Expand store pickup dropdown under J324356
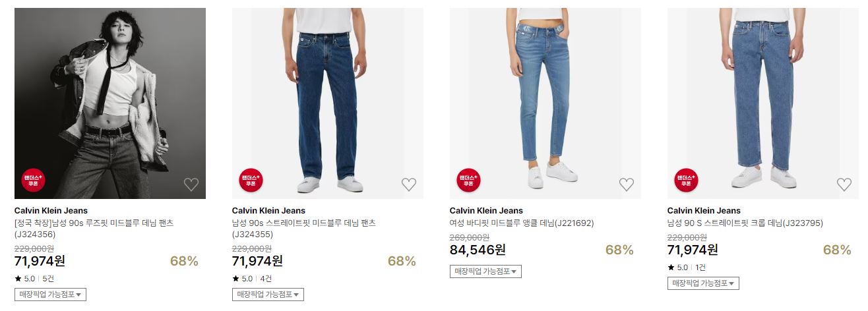This screenshot has height=311, width=868. [50, 295]
